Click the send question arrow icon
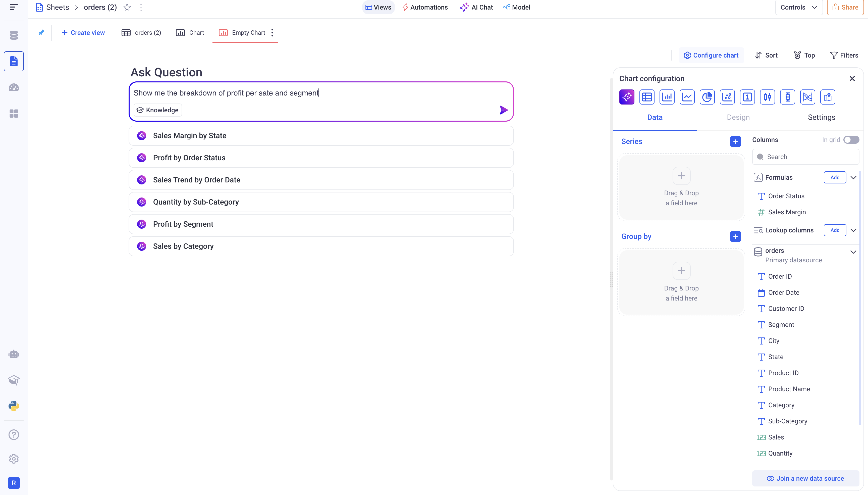This screenshot has width=868, height=495. [504, 110]
